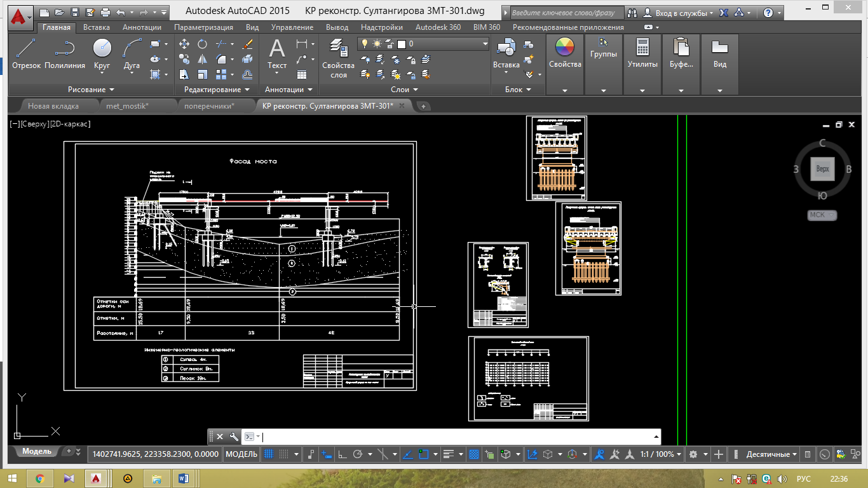
Task: Expand the Блок panel
Action: pyautogui.click(x=518, y=90)
